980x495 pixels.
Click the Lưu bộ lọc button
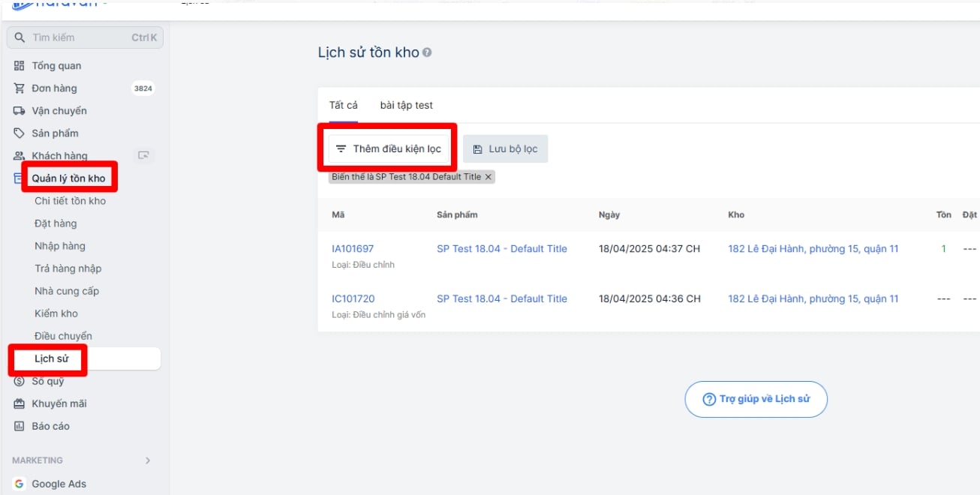505,148
